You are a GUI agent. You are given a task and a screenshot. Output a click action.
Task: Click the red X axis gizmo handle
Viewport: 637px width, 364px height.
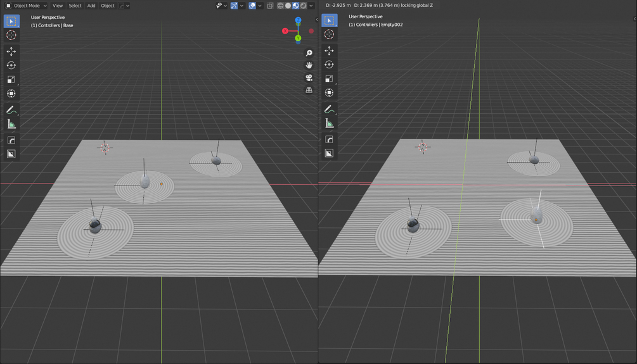click(x=285, y=31)
